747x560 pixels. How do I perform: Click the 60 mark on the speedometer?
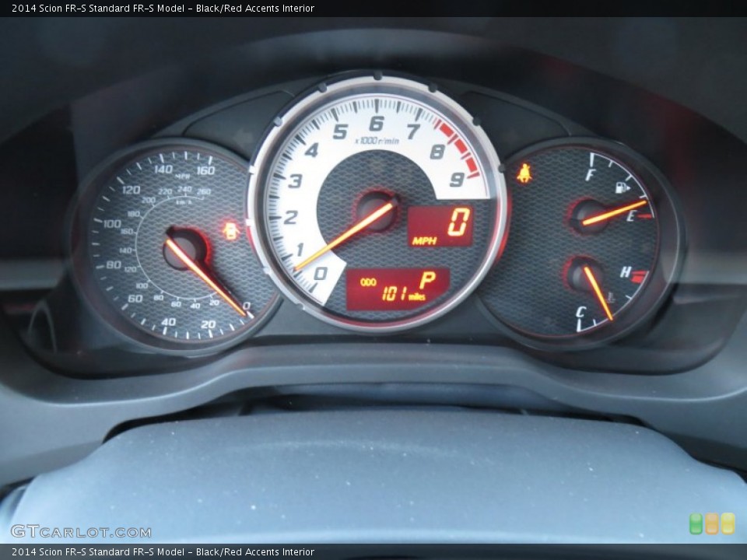coord(135,299)
